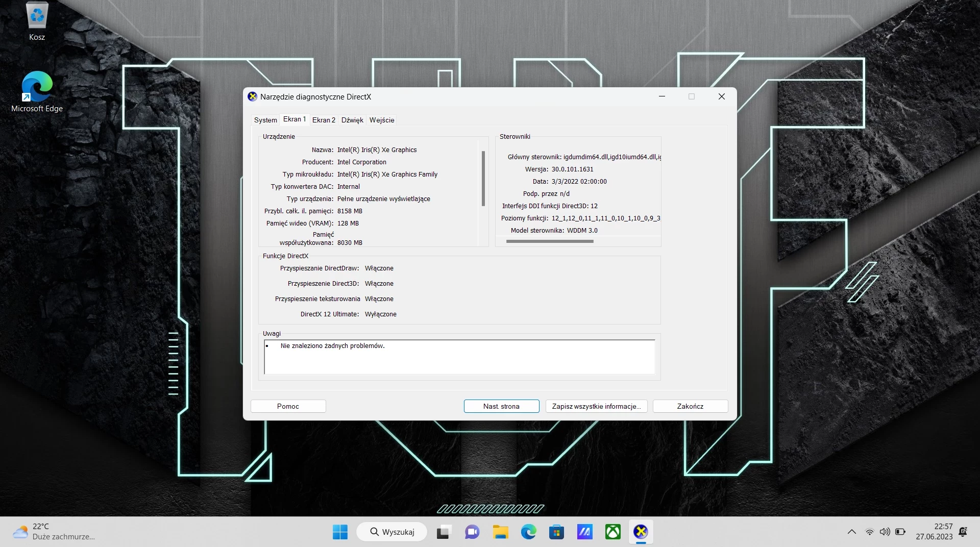
Task: Click the Wyszukaj search box
Action: pyautogui.click(x=392, y=532)
